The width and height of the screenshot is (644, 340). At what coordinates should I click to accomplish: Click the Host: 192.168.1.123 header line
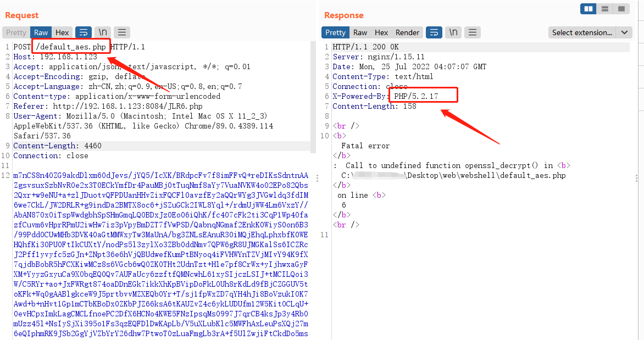[x=55, y=57]
